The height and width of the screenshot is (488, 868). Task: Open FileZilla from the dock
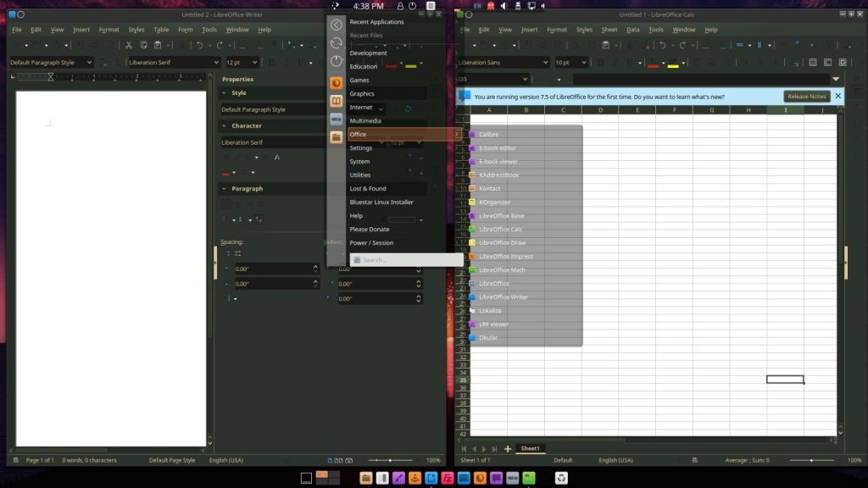(447, 479)
